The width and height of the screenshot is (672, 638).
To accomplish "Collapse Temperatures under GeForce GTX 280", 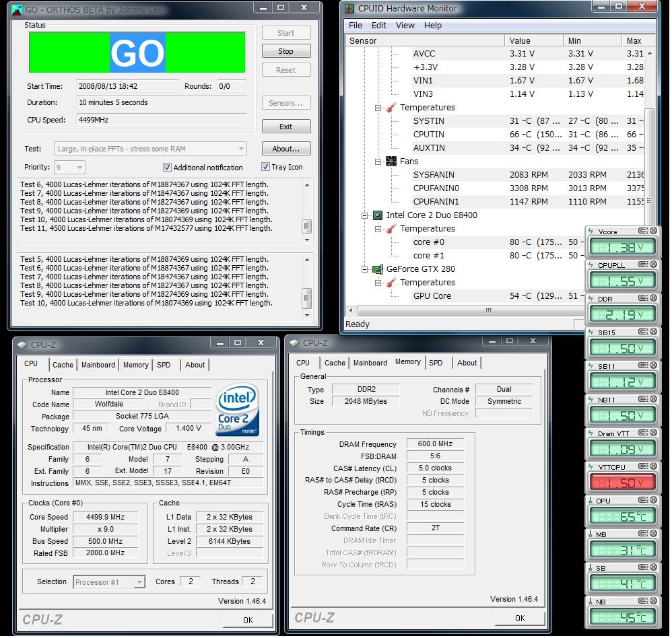I will (378, 283).
